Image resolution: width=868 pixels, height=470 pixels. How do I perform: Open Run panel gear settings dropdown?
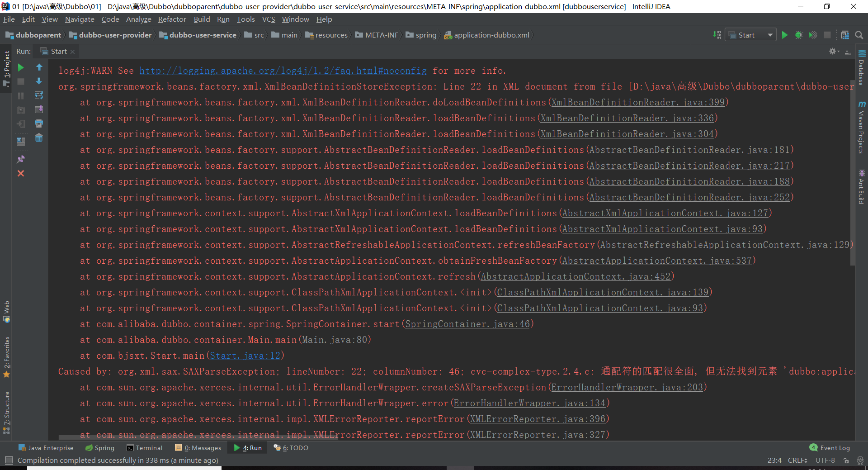point(834,51)
